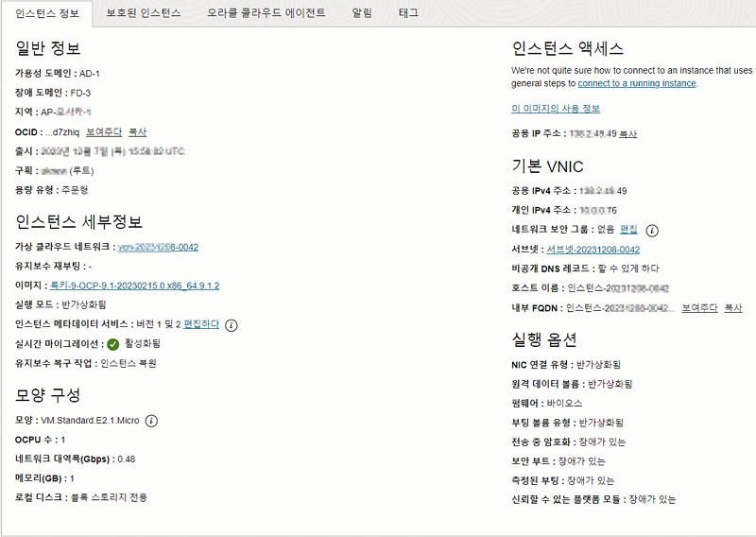This screenshot has width=756, height=537.
Task: Select the 장애 도메인 FD-3 text
Action: [x=53, y=93]
